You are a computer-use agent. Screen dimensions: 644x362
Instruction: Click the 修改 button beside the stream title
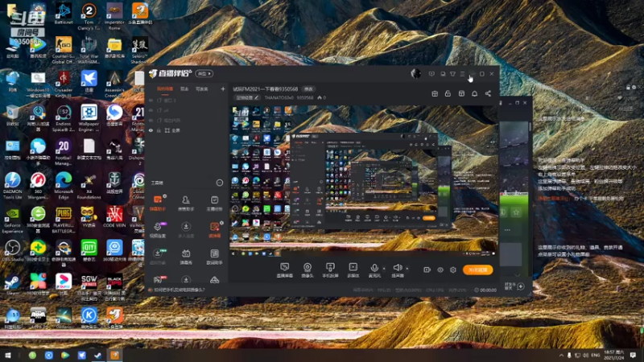pos(308,89)
